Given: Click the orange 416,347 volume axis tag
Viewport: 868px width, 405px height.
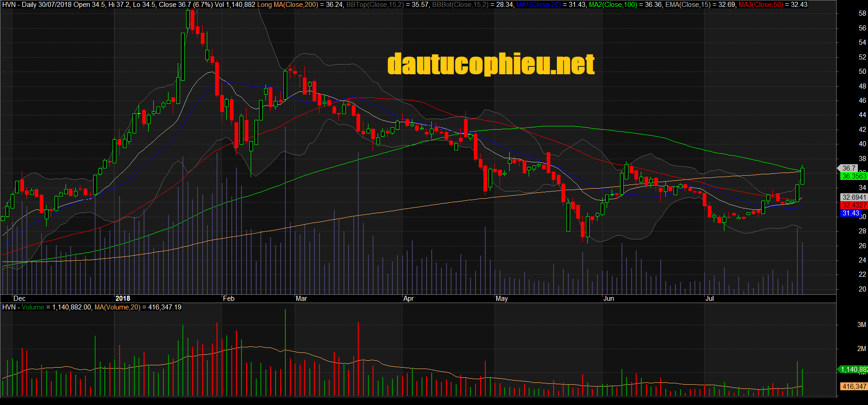Looking at the screenshot, I should point(854,387).
